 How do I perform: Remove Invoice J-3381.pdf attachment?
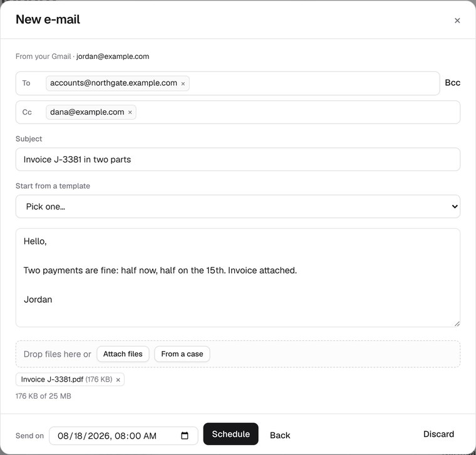(118, 380)
